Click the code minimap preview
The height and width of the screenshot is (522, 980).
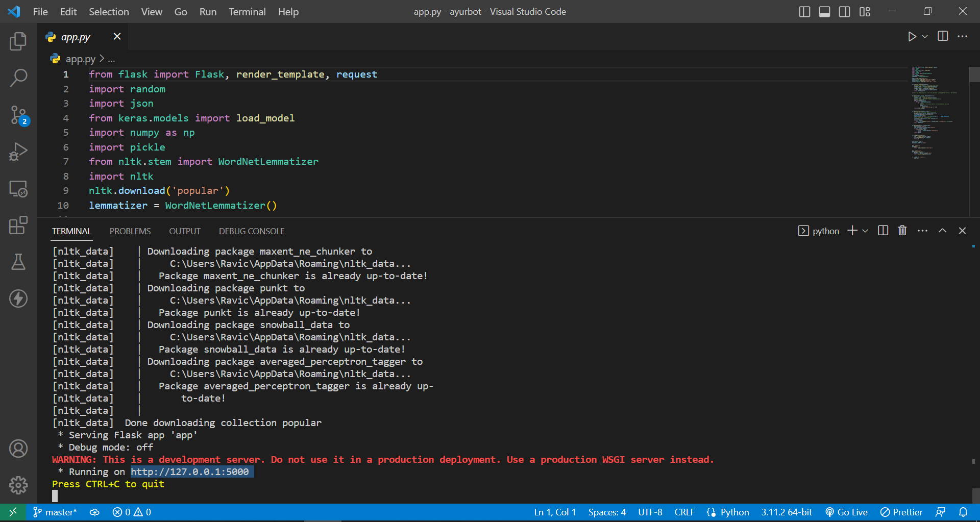coord(938,113)
